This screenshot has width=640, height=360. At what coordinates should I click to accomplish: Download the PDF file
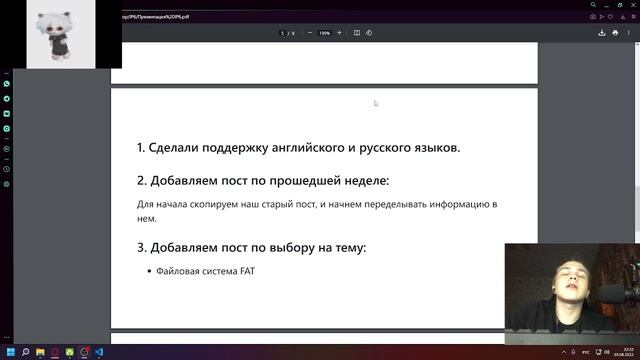[602, 33]
